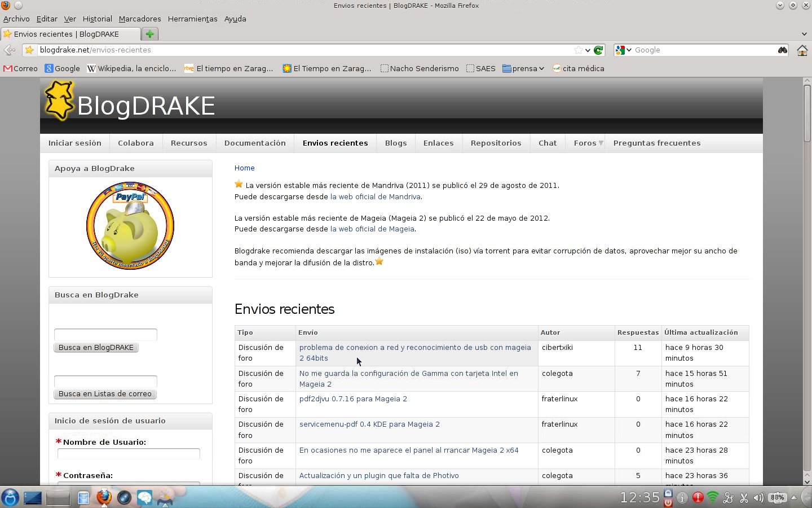812x508 pixels.
Task: Open the clipboard notes icon in taskbar
Action: [83, 497]
